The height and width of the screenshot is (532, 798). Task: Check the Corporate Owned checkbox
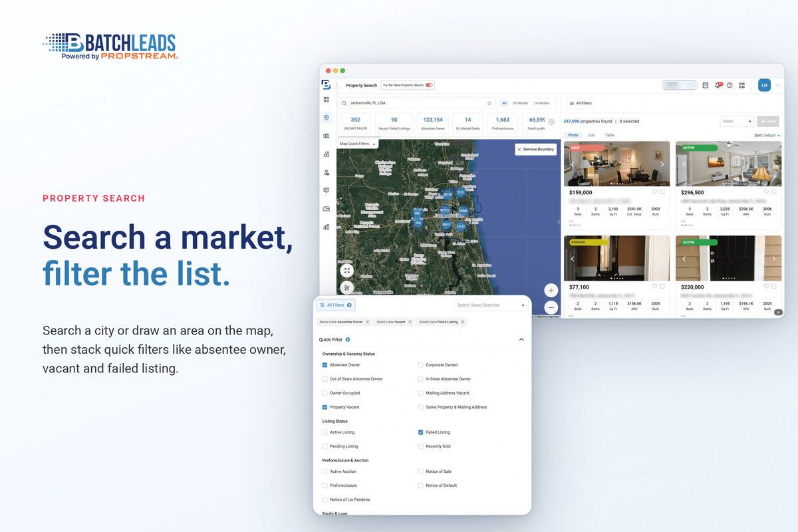[x=420, y=365]
